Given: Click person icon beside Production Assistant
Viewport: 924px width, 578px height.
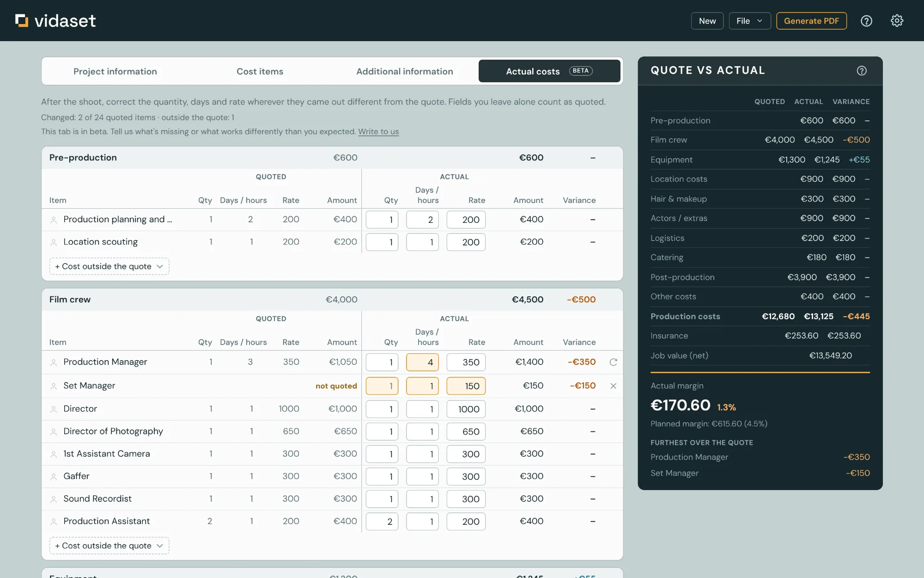Looking at the screenshot, I should [x=54, y=521].
